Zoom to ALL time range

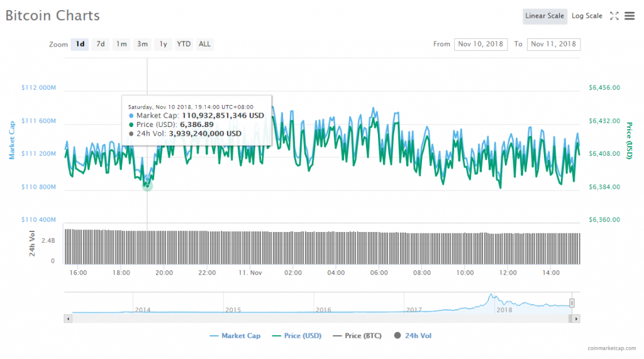coord(205,44)
